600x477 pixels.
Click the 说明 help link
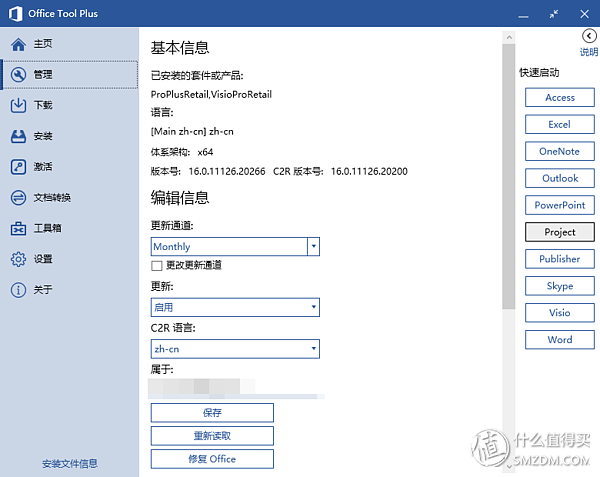click(x=589, y=52)
